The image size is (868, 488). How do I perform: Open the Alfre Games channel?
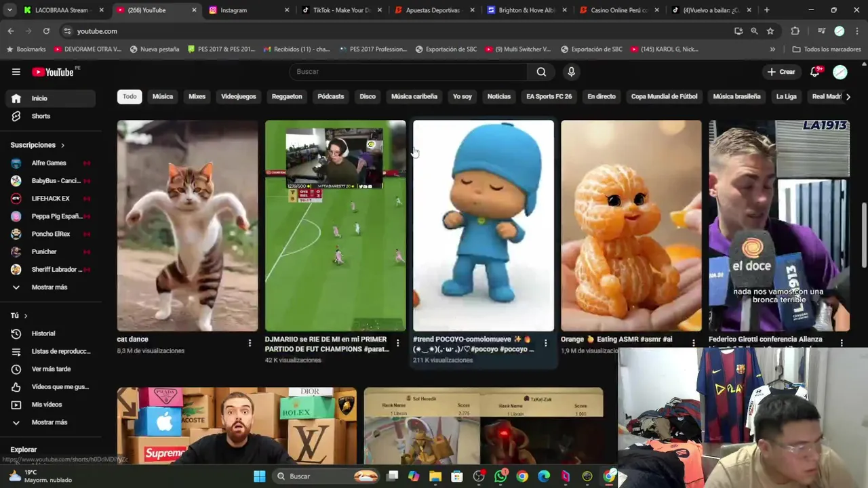[52, 163]
